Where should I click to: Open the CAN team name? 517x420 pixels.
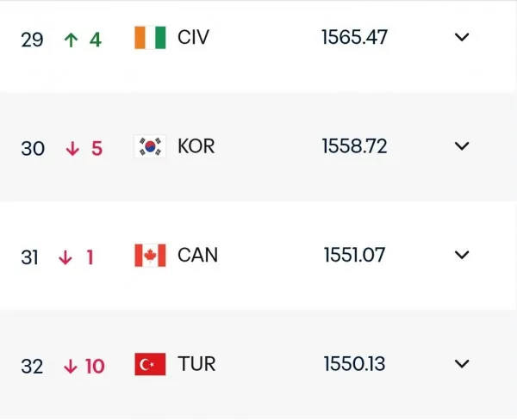198,255
